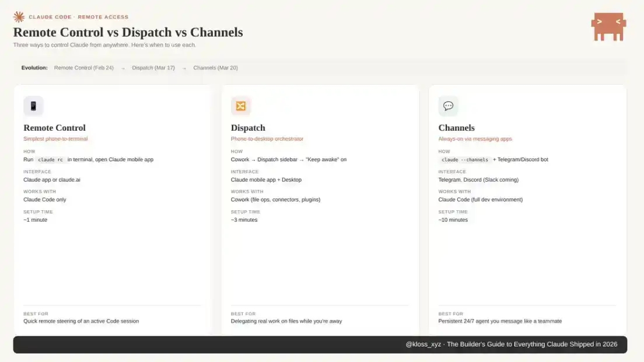
Task: Click the Dispatch card heading
Action: [248, 128]
